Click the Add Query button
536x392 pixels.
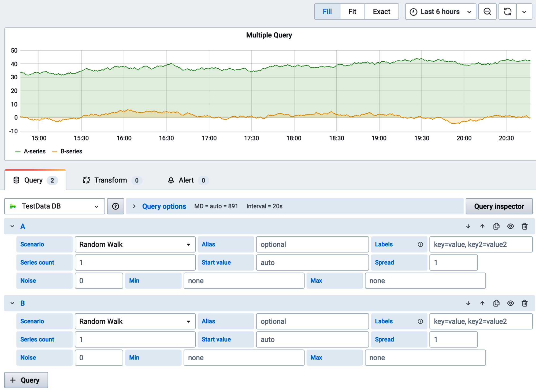point(26,380)
